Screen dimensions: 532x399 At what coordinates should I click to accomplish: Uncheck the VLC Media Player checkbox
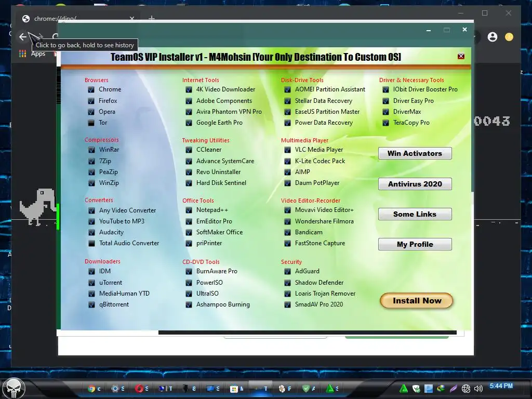[x=287, y=150]
